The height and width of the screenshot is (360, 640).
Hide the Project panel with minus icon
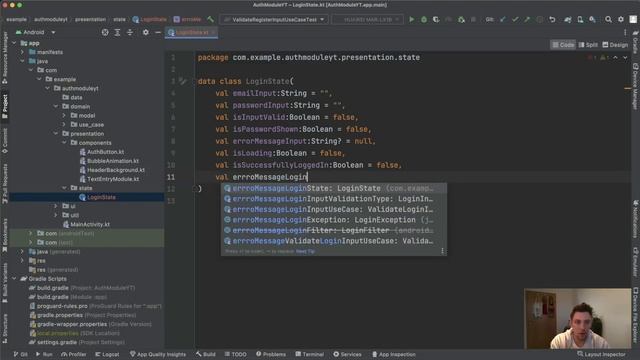[x=158, y=32]
